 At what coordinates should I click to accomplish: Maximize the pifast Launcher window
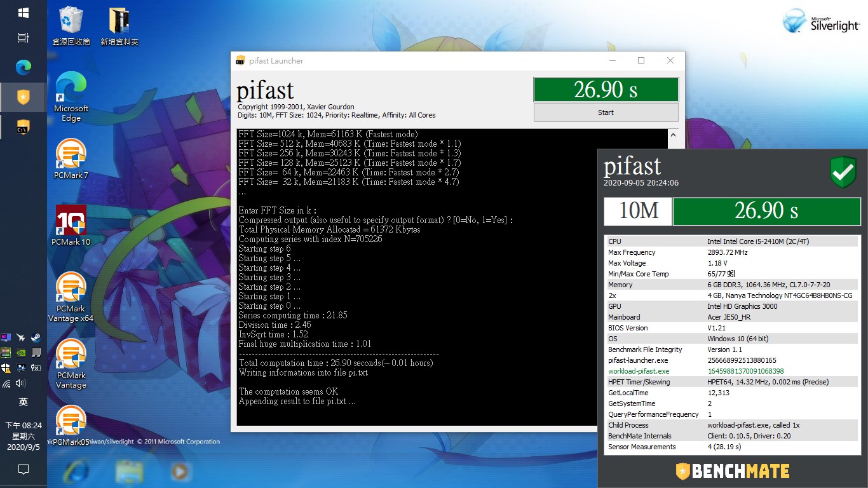(641, 60)
